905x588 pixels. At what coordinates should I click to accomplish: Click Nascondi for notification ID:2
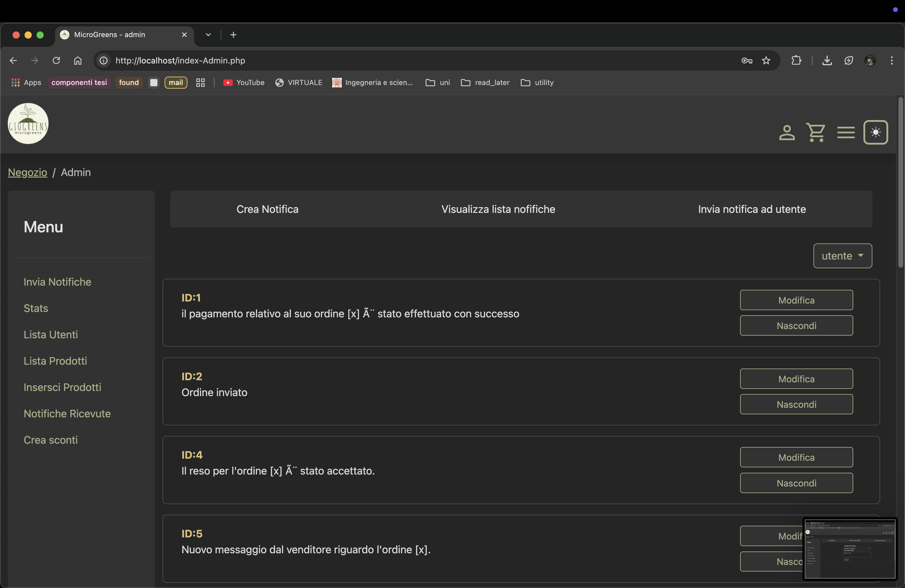coord(796,404)
